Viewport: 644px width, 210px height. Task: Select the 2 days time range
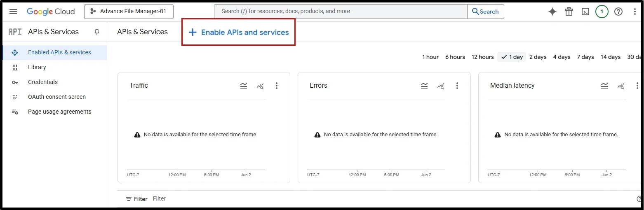[538, 57]
